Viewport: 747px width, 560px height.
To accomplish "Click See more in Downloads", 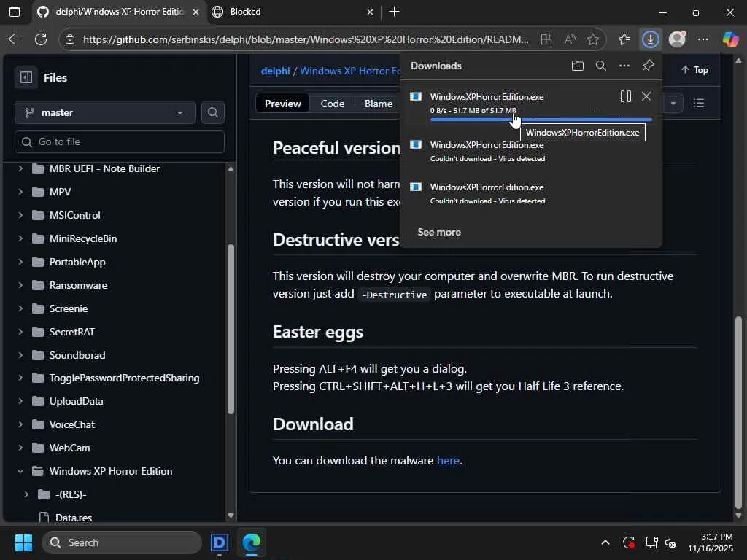I will [x=439, y=233].
